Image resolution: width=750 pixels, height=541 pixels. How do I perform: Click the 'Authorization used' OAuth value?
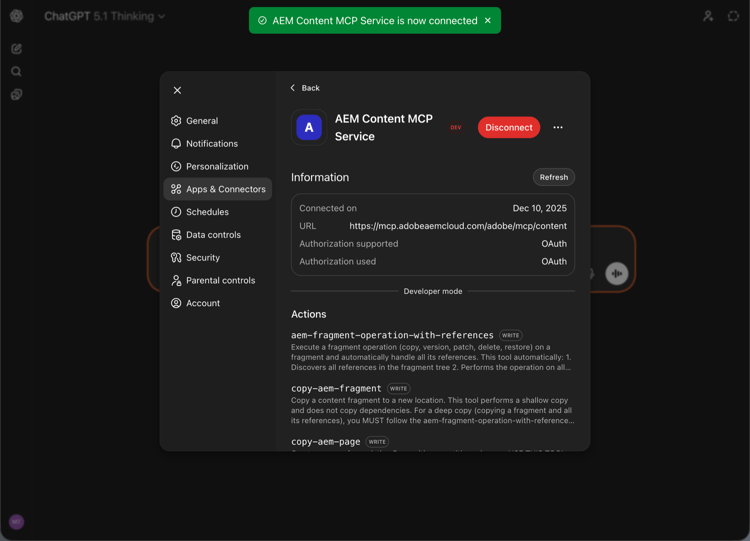pos(554,261)
